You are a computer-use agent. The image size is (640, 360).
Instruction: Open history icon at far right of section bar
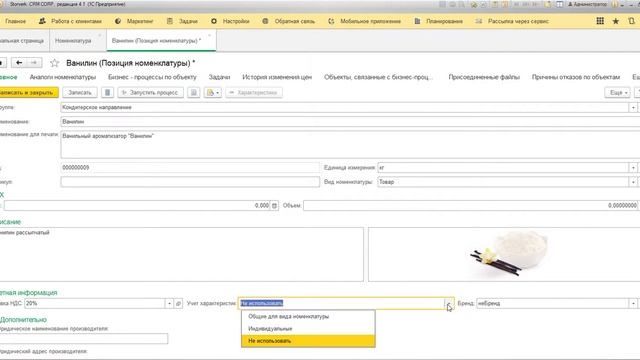pyautogui.click(x=632, y=21)
